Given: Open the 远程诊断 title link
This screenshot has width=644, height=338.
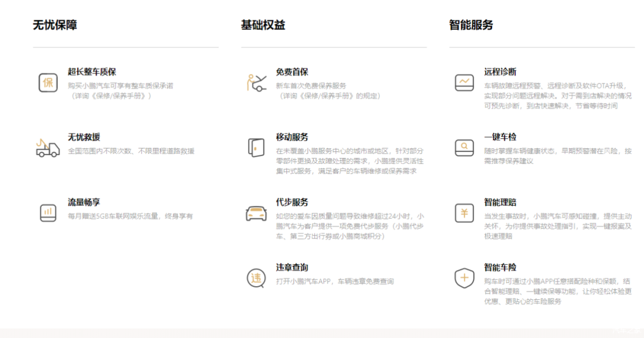Looking at the screenshot, I should coord(500,72).
